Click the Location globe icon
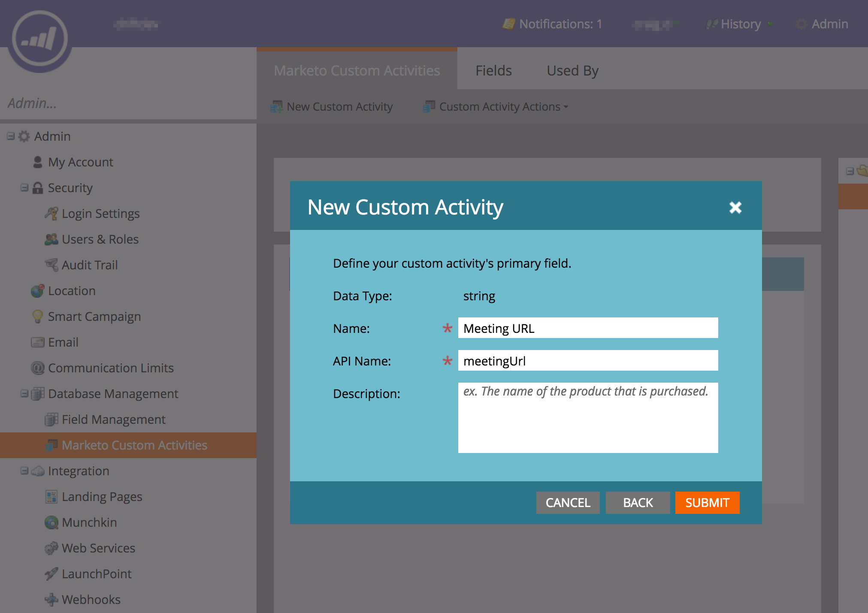Viewport: 868px width, 613px height. (x=38, y=291)
